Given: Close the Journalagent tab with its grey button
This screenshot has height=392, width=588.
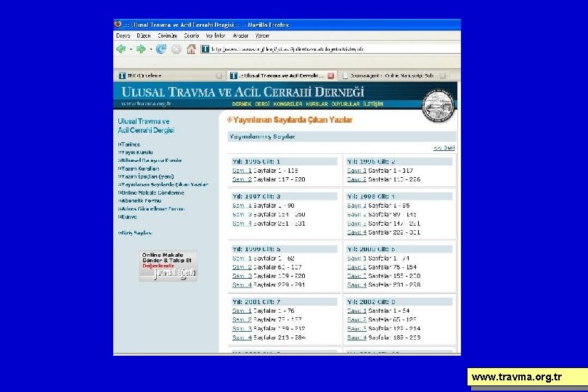Looking at the screenshot, I should click(x=443, y=75).
